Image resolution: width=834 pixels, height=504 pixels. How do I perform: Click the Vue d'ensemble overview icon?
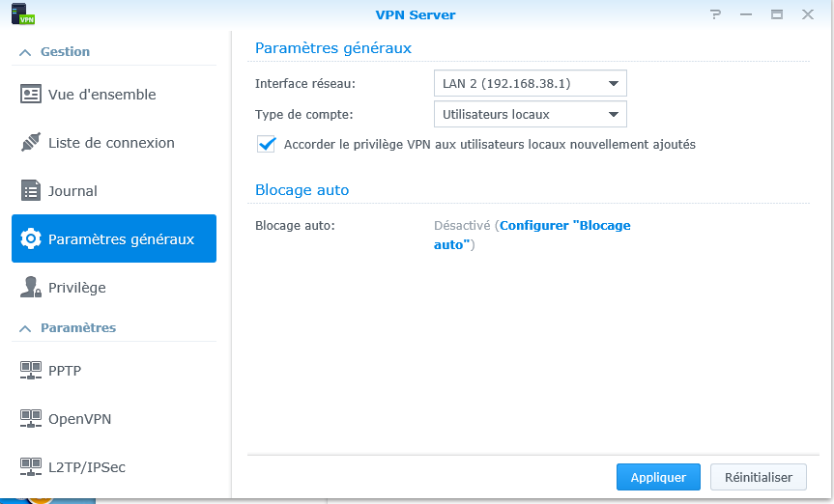[31, 95]
